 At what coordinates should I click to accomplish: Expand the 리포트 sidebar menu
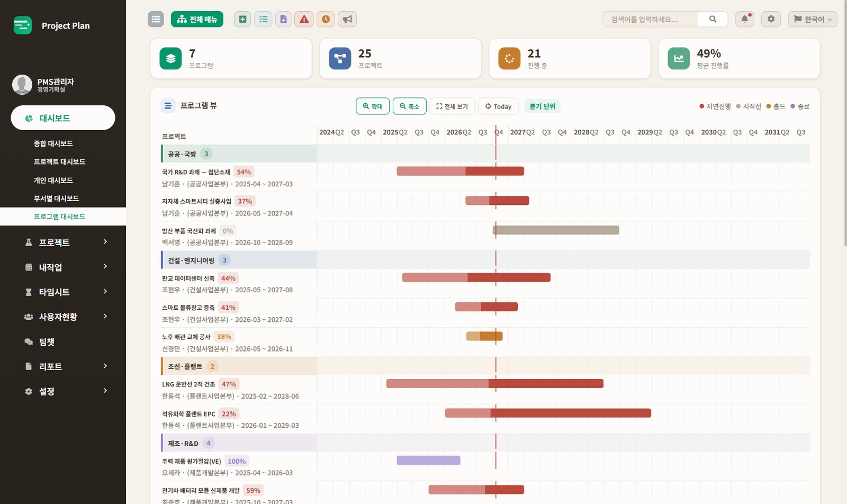click(x=63, y=366)
